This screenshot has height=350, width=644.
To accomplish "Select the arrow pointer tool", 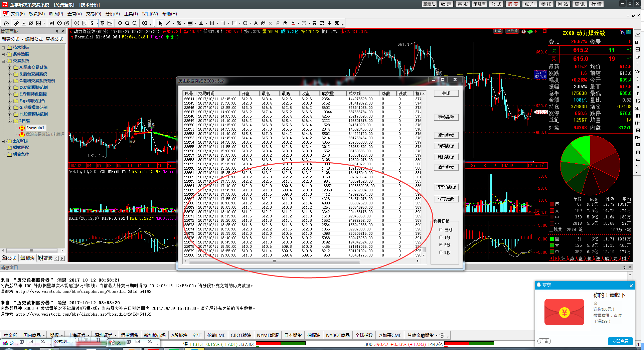I will (x=161, y=23).
